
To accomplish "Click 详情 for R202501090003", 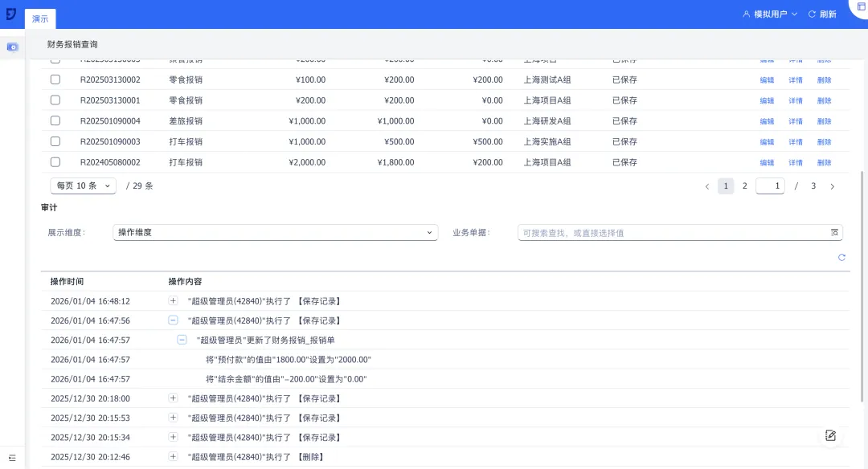I will click(796, 142).
